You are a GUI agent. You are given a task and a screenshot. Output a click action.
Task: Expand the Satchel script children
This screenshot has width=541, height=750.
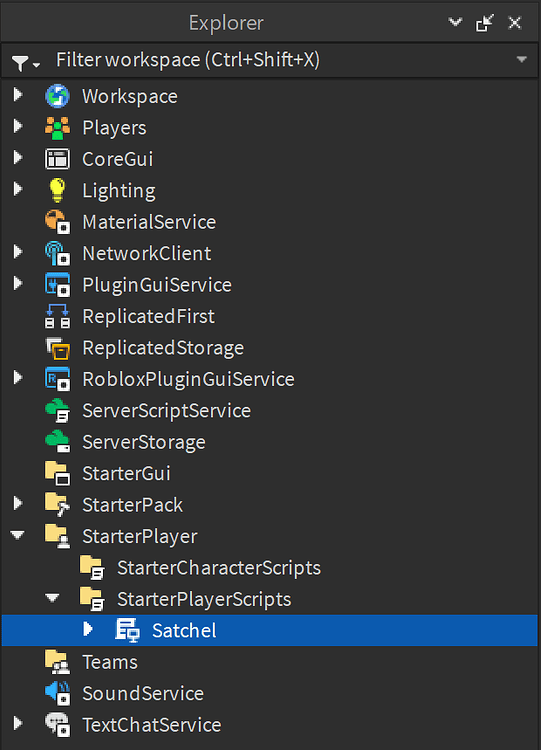tap(88, 629)
